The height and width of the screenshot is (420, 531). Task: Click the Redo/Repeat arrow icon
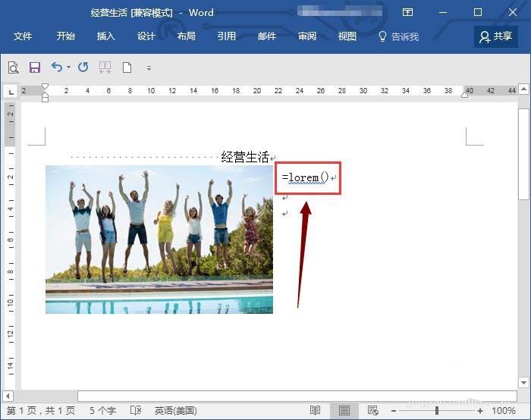coord(83,67)
